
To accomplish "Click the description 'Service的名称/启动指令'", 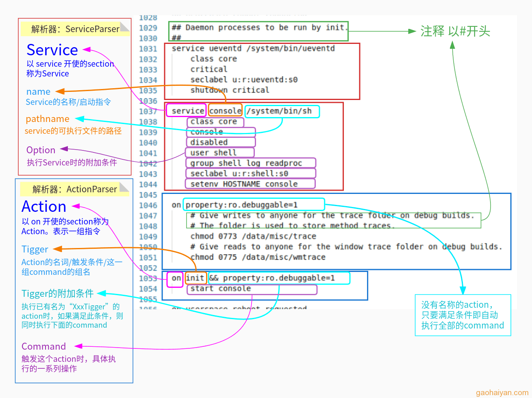I will click(68, 102).
